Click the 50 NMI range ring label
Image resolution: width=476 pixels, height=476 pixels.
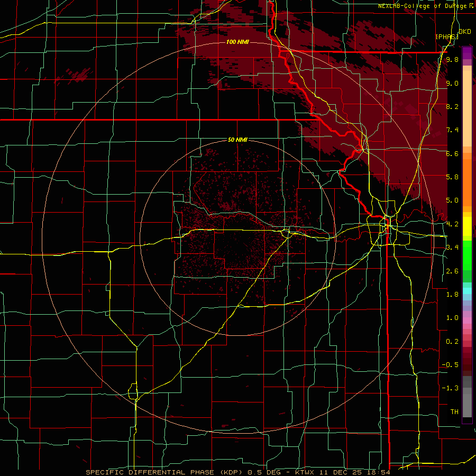point(237,140)
